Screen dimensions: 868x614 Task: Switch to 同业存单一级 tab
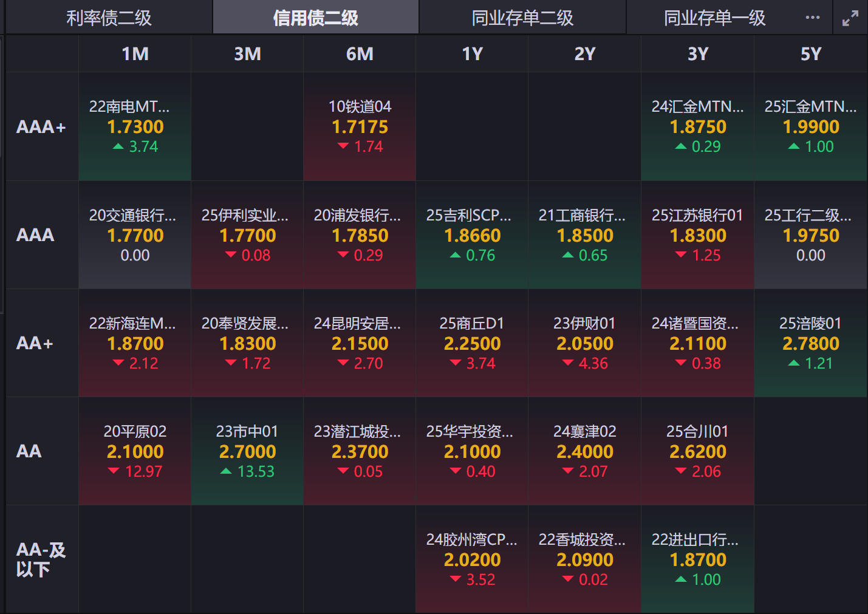(x=714, y=18)
